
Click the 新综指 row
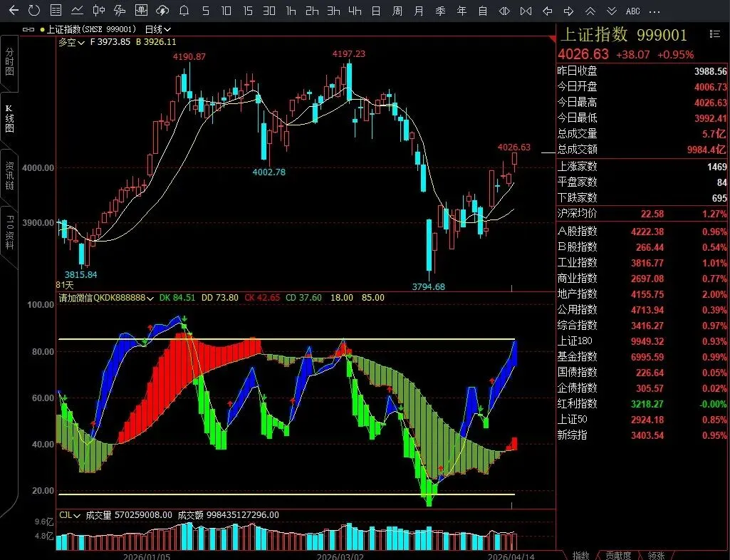[x=642, y=435]
